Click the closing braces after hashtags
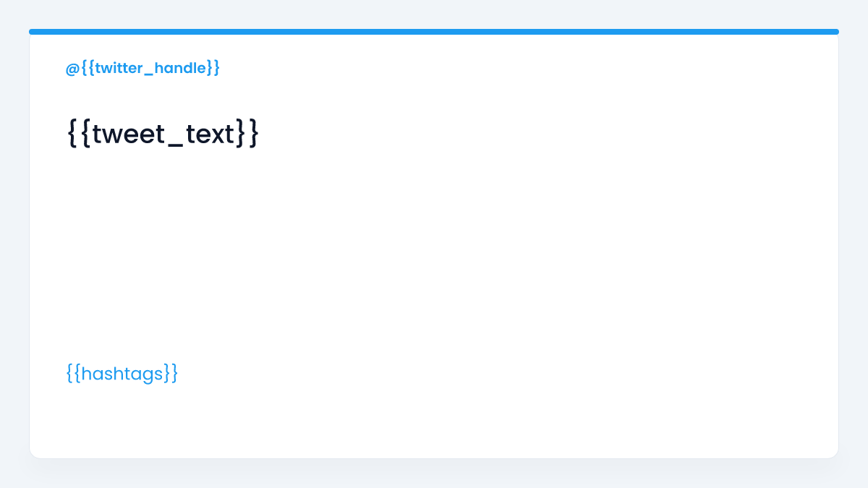This screenshot has height=488, width=868. 170,374
